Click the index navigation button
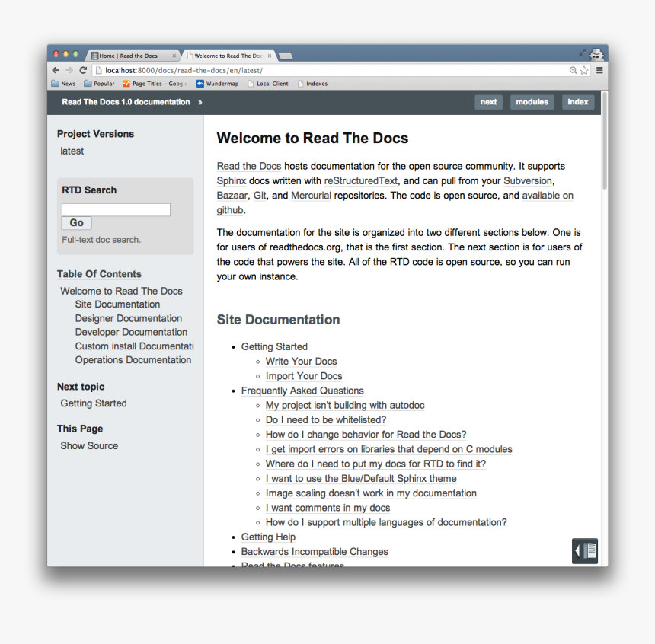The image size is (655, 644). (578, 102)
